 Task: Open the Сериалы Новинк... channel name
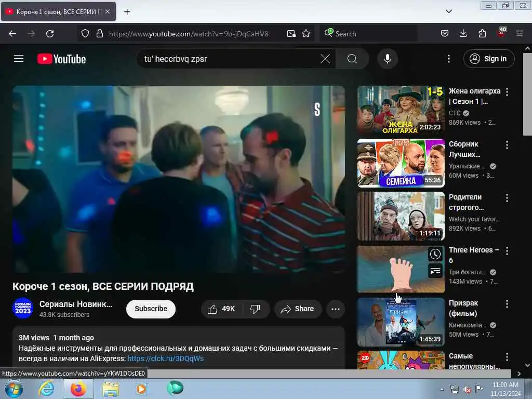coord(76,304)
